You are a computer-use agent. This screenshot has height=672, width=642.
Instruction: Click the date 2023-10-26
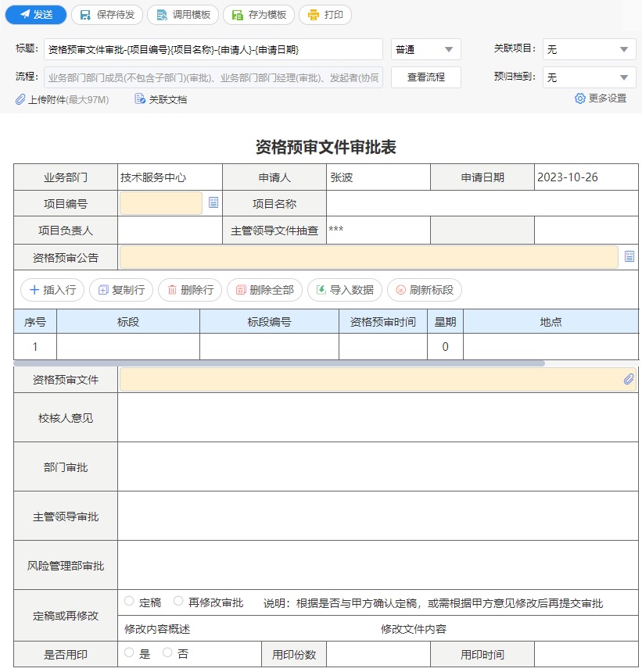point(568,177)
